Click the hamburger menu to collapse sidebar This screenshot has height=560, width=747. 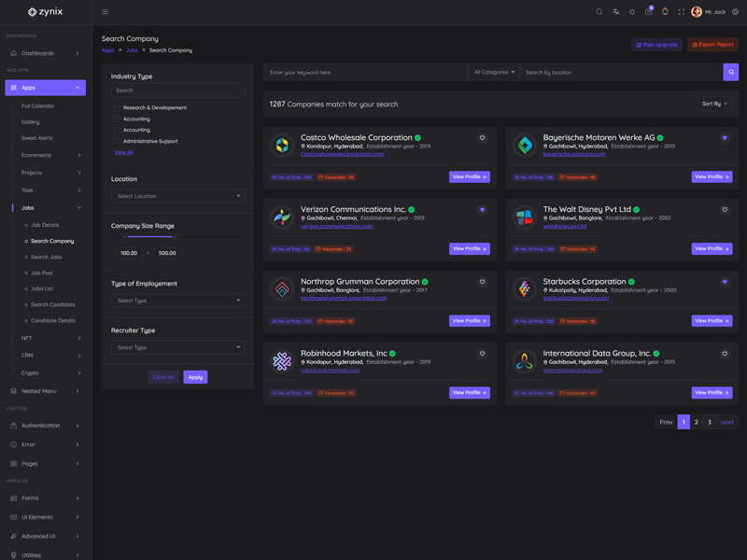point(105,12)
